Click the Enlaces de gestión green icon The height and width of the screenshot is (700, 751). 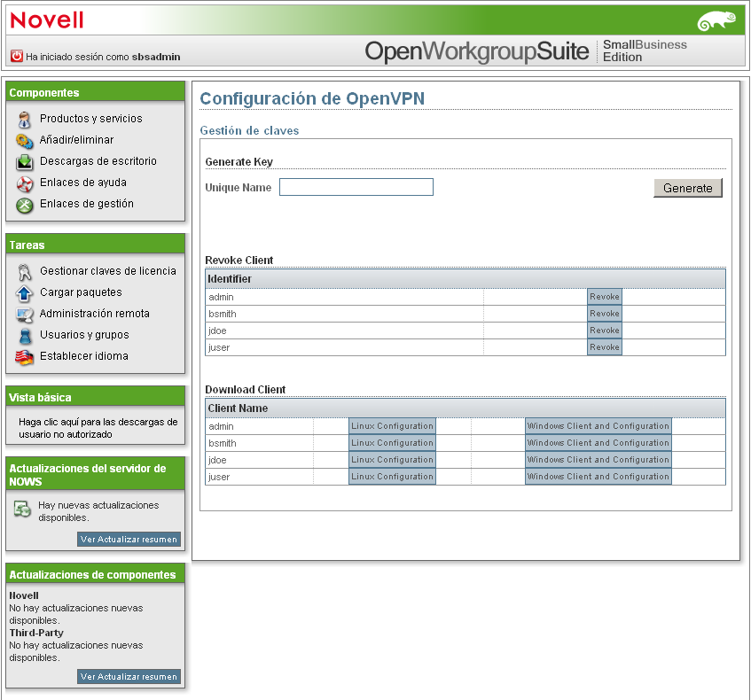click(25, 205)
